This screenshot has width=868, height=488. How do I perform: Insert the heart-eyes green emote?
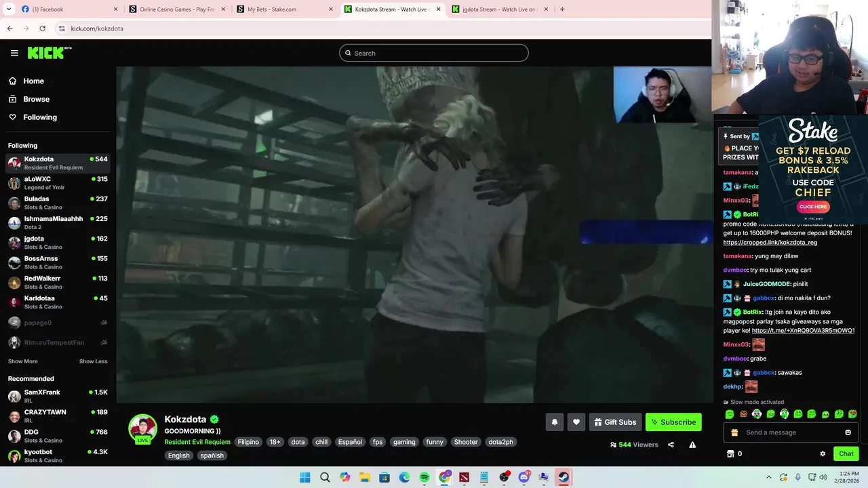point(852,414)
